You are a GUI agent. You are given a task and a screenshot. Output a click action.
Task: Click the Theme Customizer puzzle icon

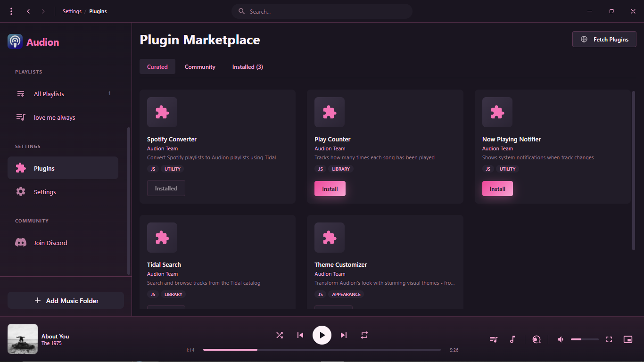tap(330, 238)
